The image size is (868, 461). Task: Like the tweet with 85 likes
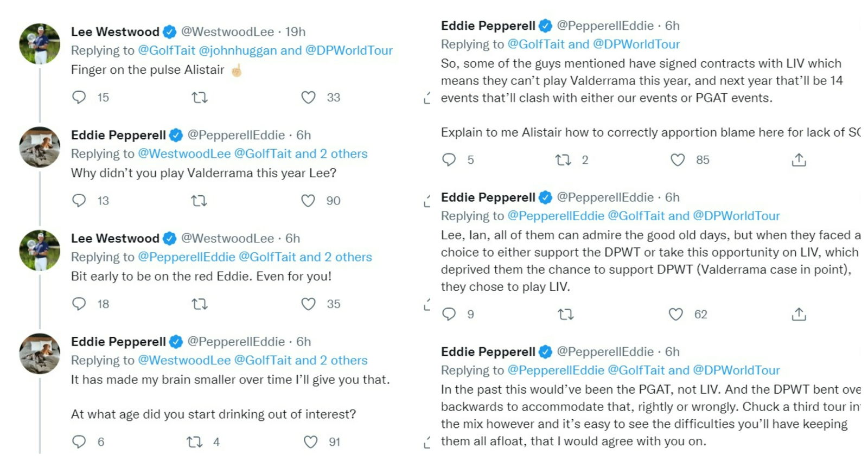tap(678, 160)
